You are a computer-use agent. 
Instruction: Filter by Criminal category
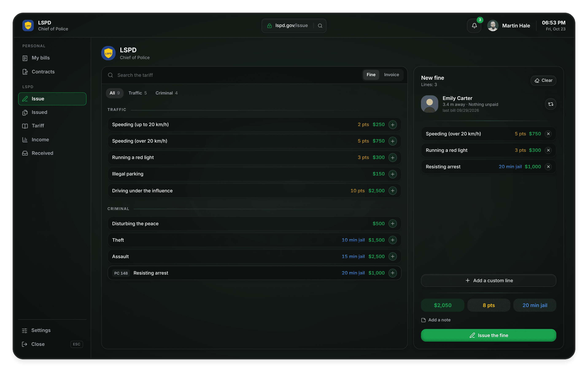[166, 93]
